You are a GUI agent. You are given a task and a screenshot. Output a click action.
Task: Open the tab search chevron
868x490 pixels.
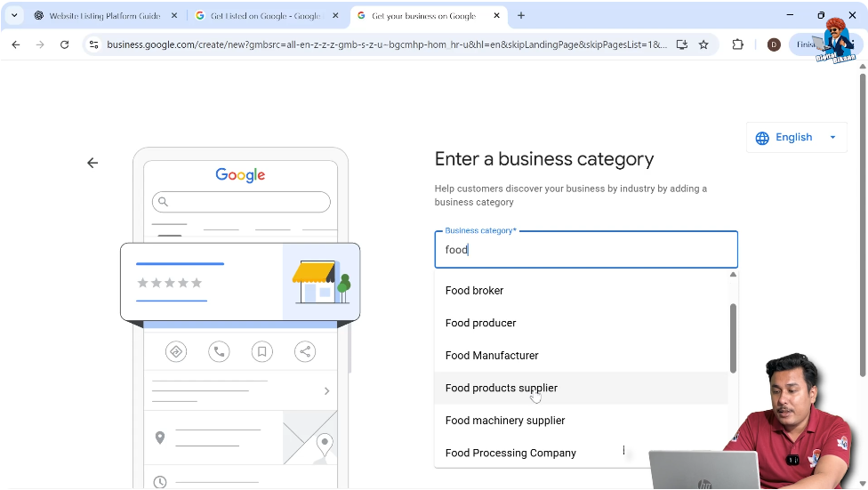14,15
